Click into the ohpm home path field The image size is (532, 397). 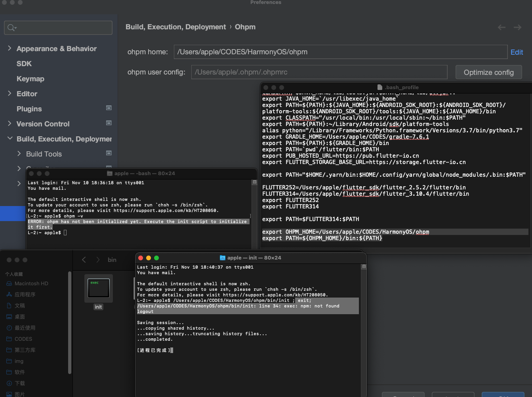point(341,52)
